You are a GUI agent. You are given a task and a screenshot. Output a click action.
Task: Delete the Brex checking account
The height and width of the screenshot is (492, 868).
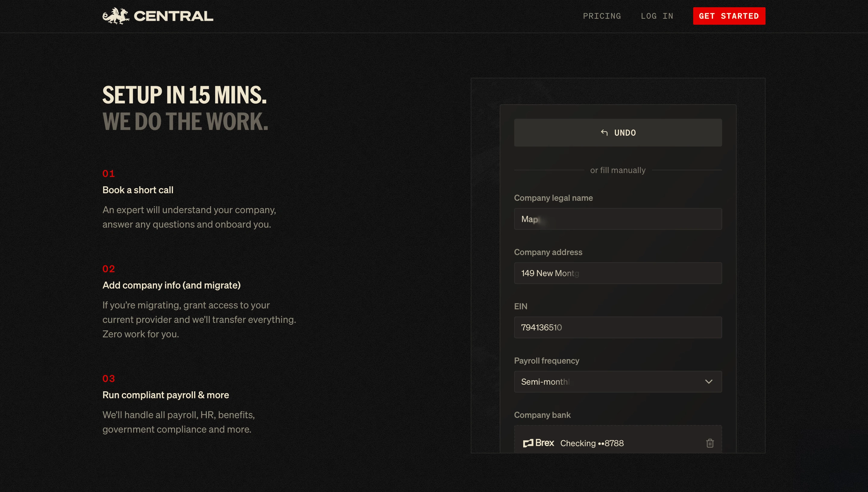tap(709, 443)
